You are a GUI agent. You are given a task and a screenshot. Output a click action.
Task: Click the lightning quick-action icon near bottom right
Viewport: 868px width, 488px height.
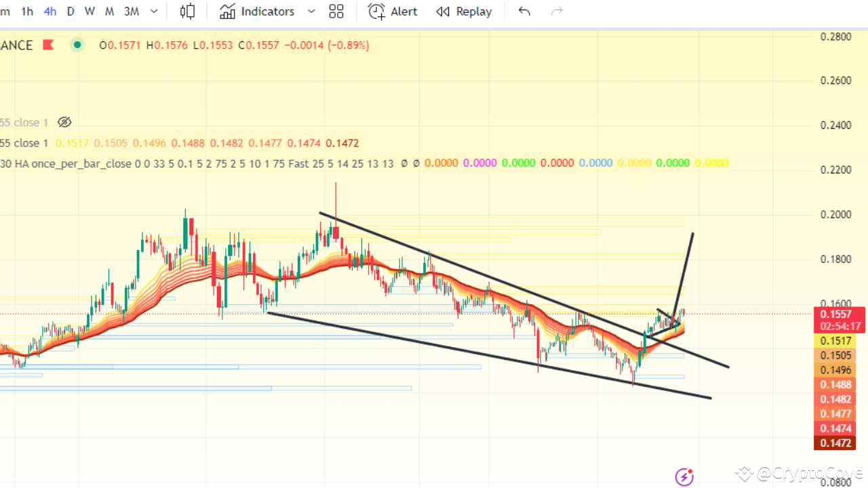[x=684, y=477]
